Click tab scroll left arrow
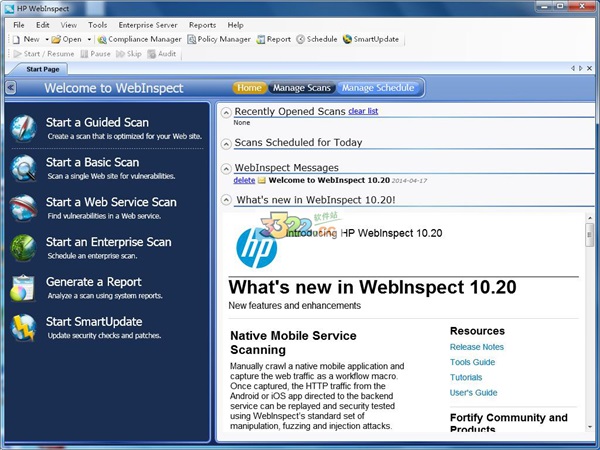 click(573, 68)
